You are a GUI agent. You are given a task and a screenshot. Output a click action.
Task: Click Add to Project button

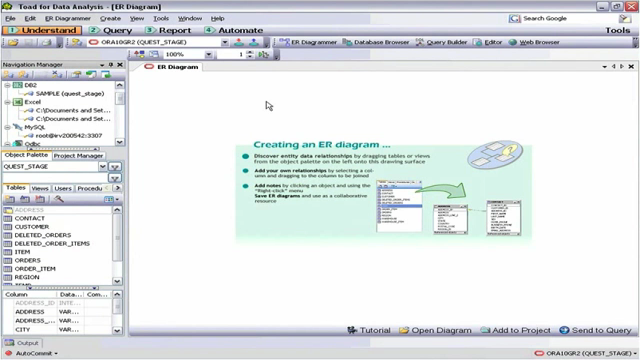tap(515, 330)
